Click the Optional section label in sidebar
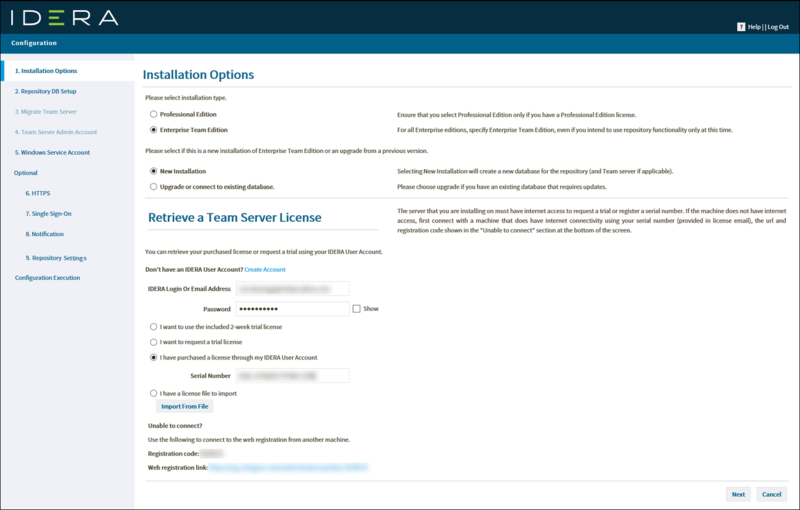Image resolution: width=800 pixels, height=510 pixels. 26,173
